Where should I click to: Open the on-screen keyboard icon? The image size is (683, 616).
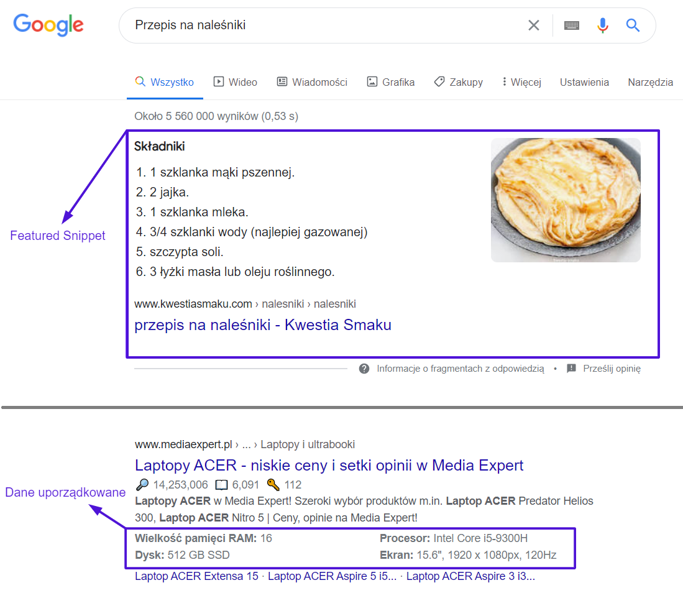[572, 25]
